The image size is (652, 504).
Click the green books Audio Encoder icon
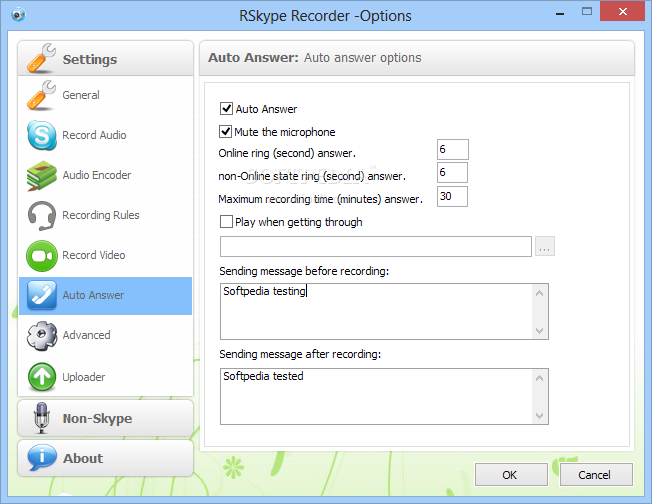pos(42,175)
